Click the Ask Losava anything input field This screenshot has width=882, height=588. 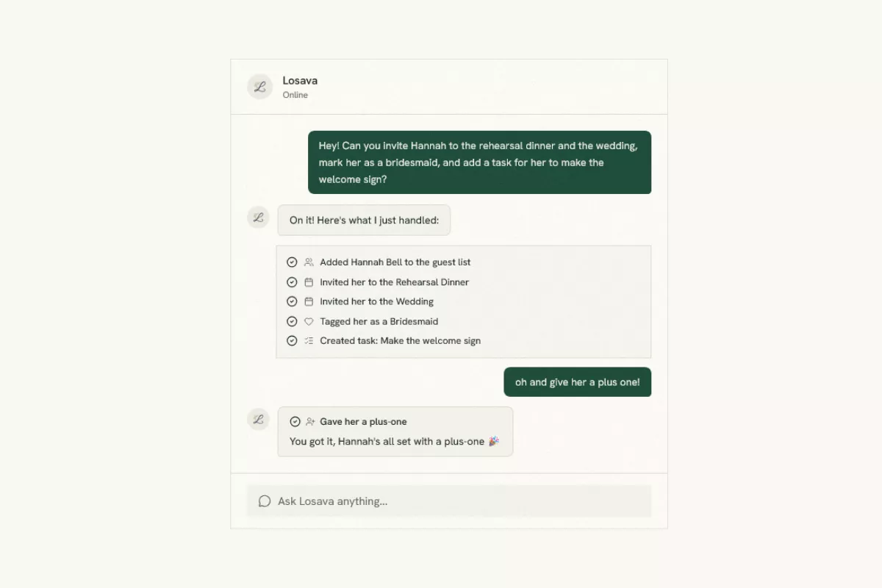click(449, 501)
